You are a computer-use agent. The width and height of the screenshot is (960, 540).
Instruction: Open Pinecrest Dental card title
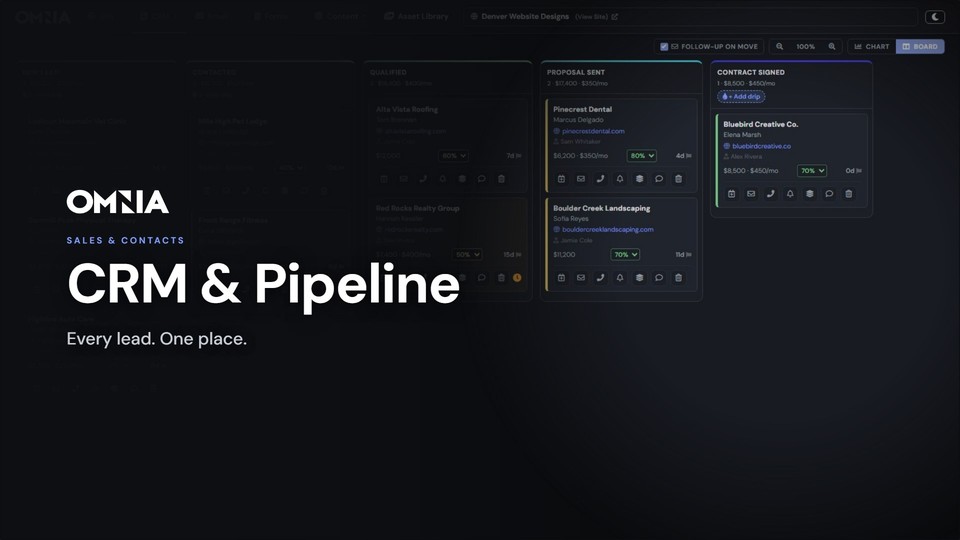click(582, 109)
